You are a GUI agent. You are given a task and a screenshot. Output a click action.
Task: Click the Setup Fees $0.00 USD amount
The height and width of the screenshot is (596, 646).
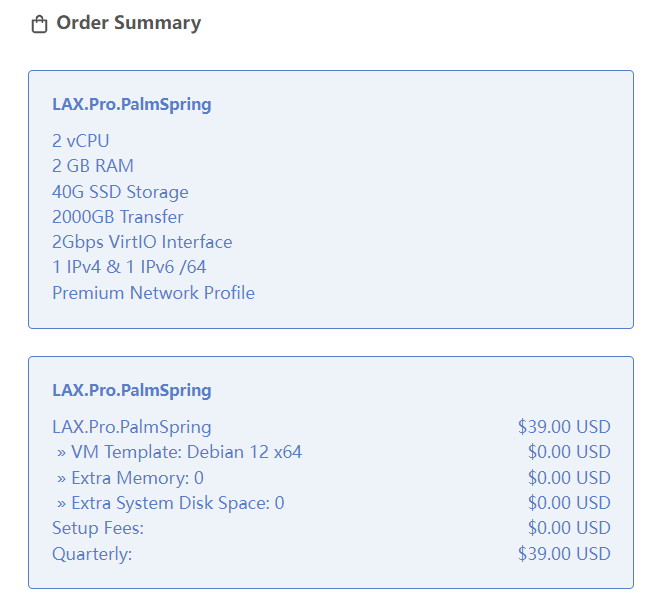point(569,528)
